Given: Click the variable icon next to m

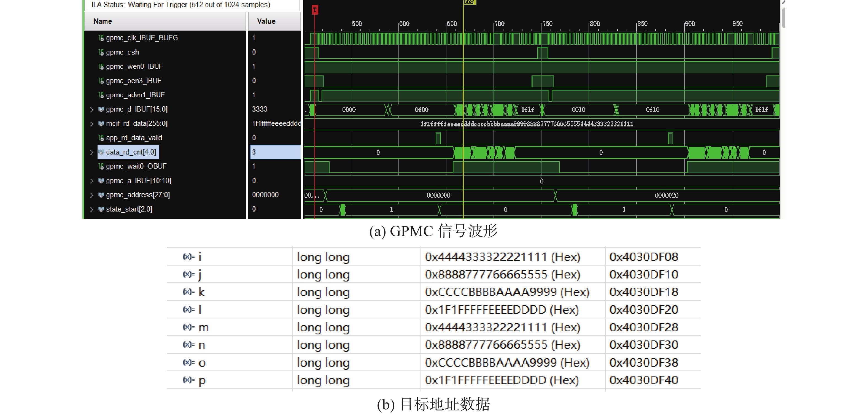Looking at the screenshot, I should click(x=189, y=327).
